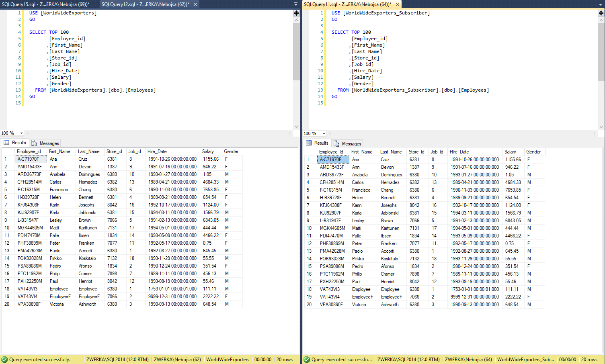Click the Domingues cell in left grid
This screenshot has width=605, height=364.
[x=90, y=174]
